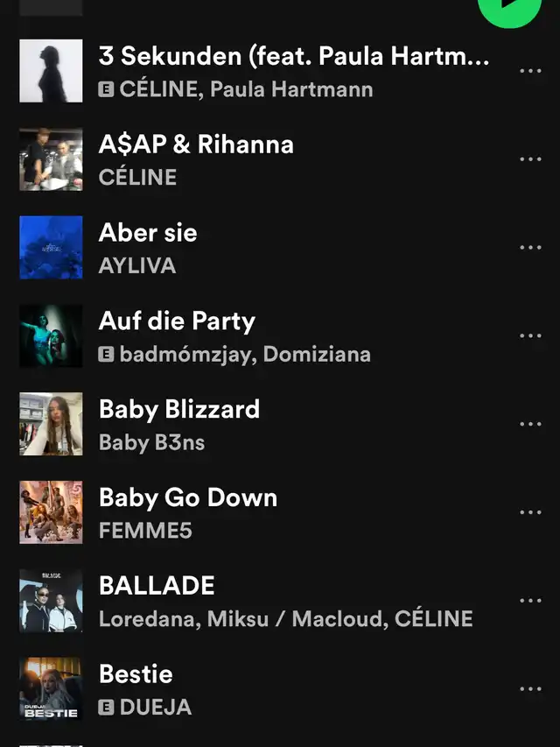Show options menu for Auf die Party
The image size is (560, 747).
530,336
